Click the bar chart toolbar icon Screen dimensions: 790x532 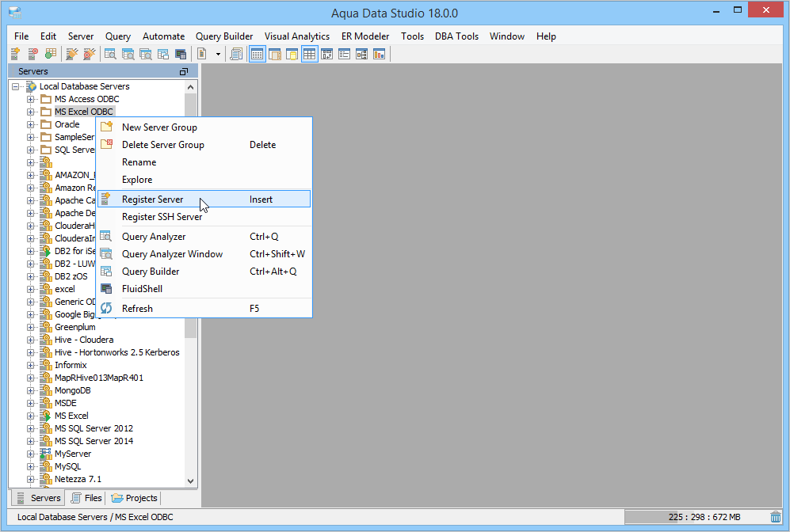coord(379,54)
